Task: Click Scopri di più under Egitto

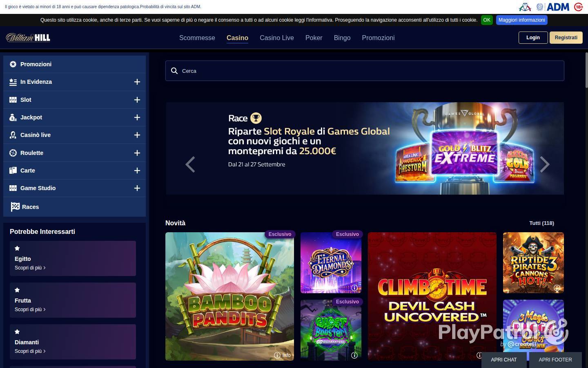Action: (30, 268)
